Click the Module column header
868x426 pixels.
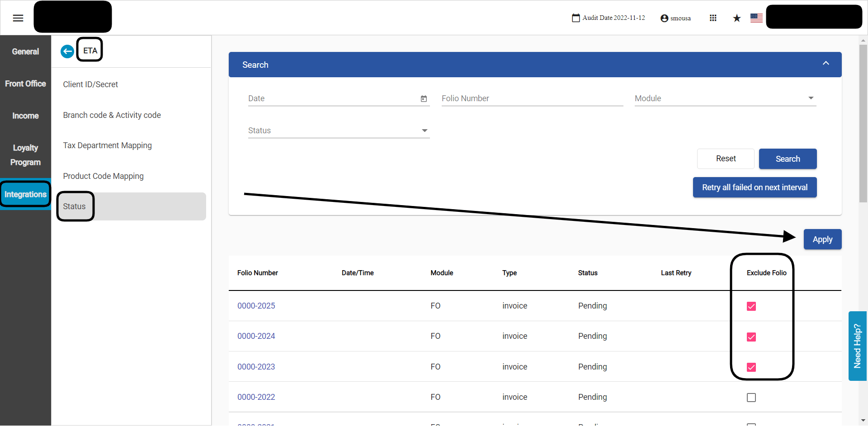pyautogui.click(x=442, y=273)
